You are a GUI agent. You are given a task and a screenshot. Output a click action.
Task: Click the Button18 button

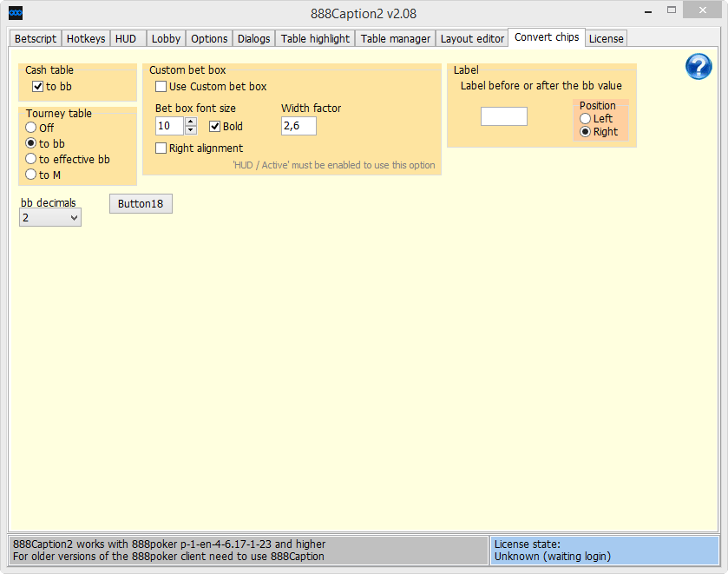point(141,203)
